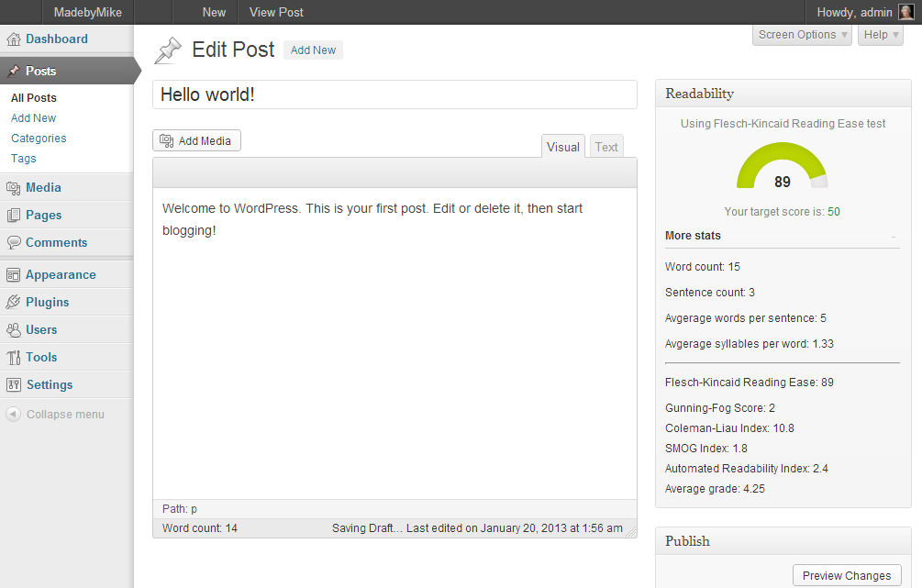
Task: Click the SMOG Index: 1.8 stat
Action: (x=706, y=448)
